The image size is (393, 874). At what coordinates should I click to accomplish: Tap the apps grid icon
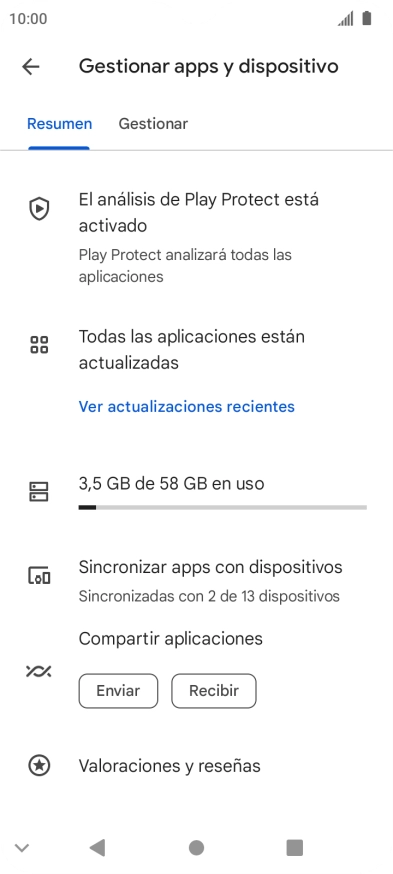39,344
